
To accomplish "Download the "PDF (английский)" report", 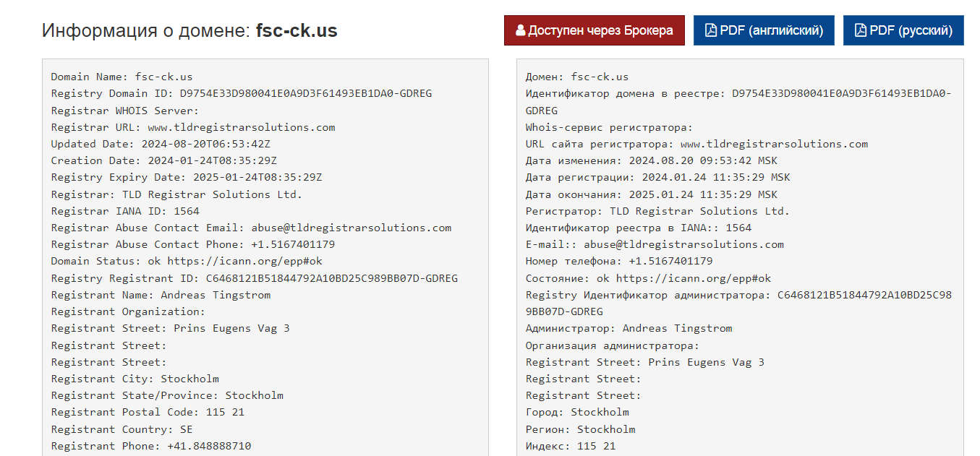I will pyautogui.click(x=763, y=30).
